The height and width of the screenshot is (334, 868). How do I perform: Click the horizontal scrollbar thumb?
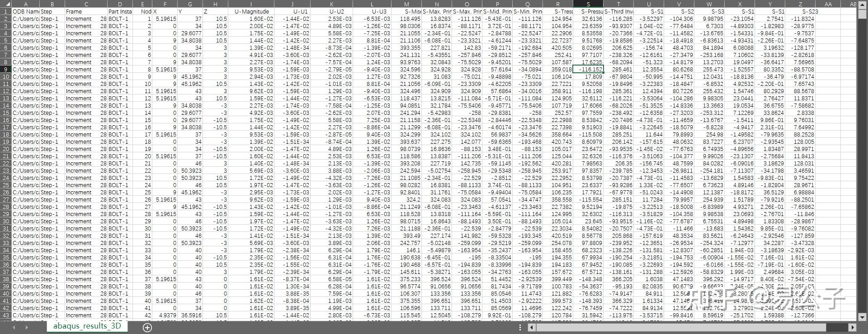tap(681, 328)
